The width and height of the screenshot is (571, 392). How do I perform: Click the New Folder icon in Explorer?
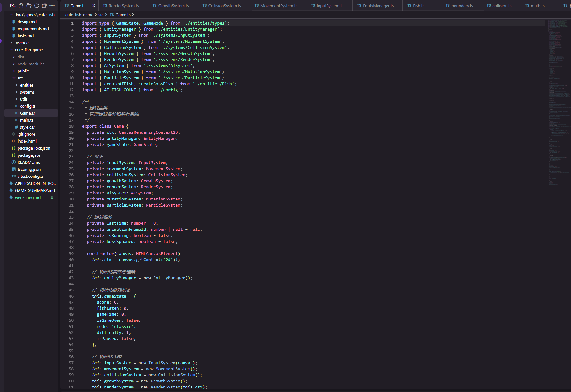29,6
